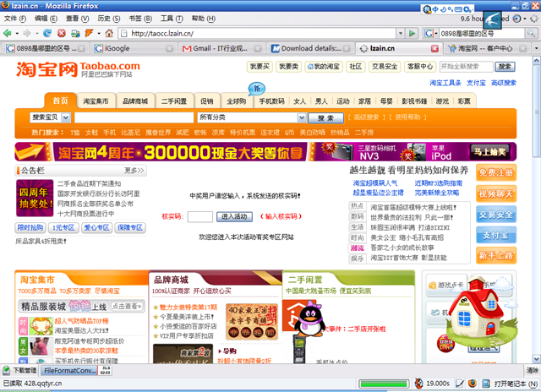This screenshot has height=392, width=541.
Task: Click the 点击查看 button in 精品服装城
Action: click(x=127, y=307)
